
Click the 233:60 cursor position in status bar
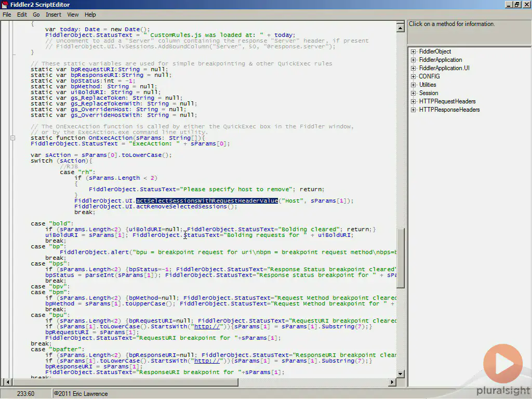[x=26, y=394]
